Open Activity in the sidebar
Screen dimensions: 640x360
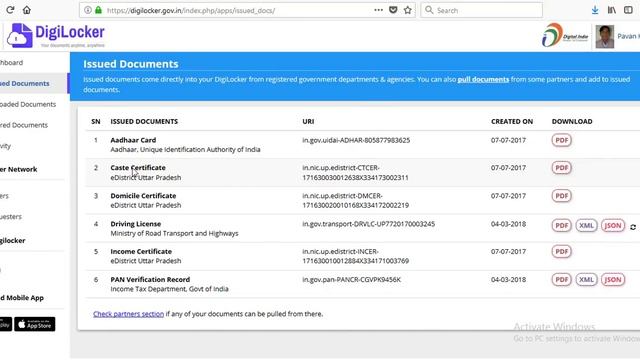click(x=5, y=146)
